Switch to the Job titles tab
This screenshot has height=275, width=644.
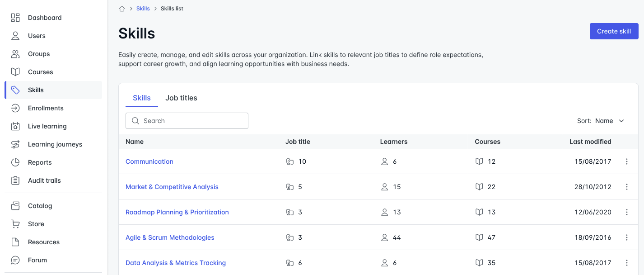[x=181, y=98]
